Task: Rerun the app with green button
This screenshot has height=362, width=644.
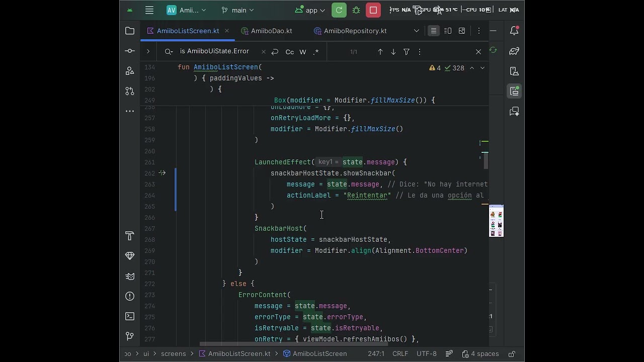Action: [339, 10]
